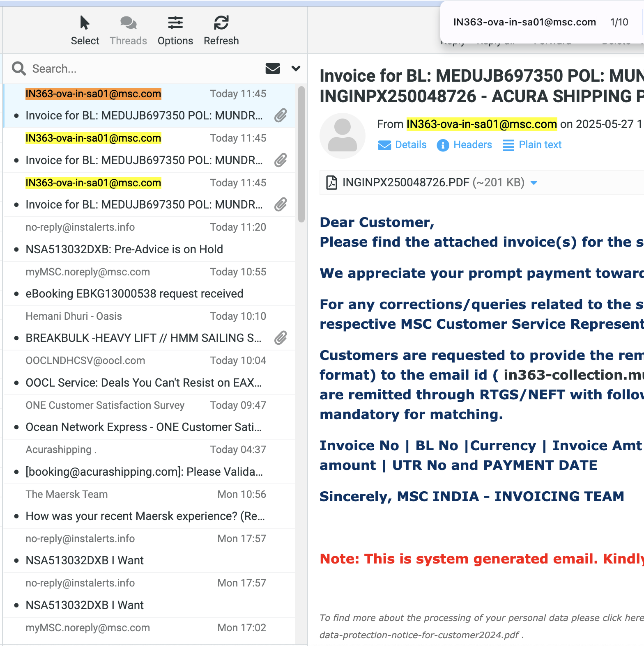644x646 pixels.
Task: Click the highlighted sender email address in header
Action: click(x=481, y=124)
